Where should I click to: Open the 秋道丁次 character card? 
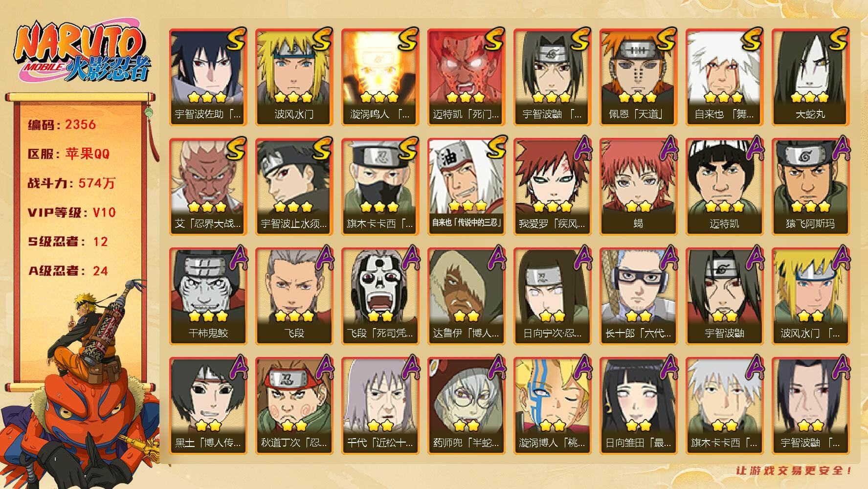pyautogui.click(x=294, y=405)
